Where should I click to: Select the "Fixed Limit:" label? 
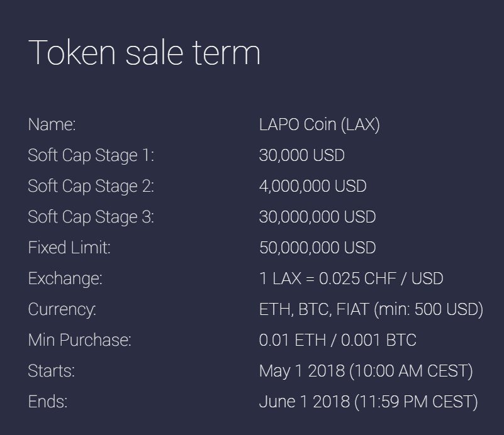[x=69, y=248]
